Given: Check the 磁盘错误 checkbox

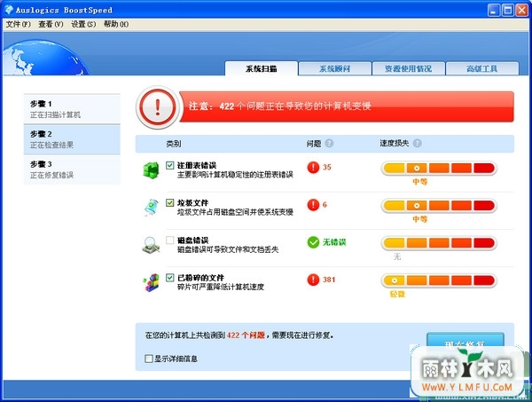Looking at the screenshot, I should coord(170,240).
